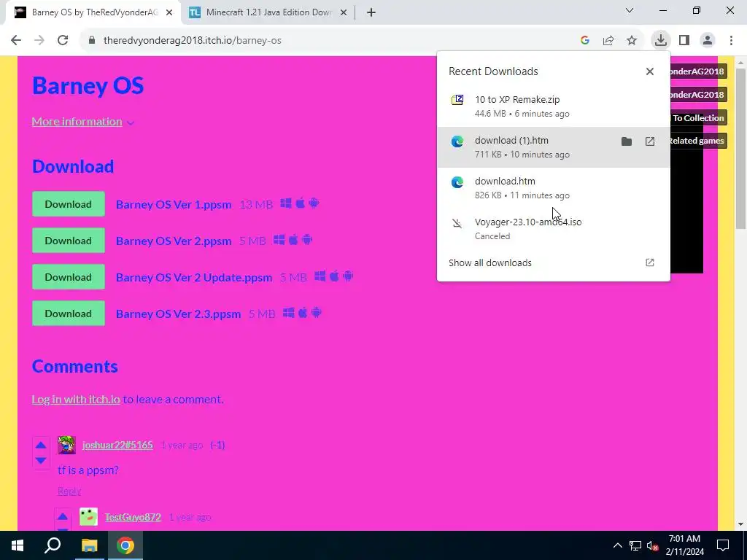Viewport: 747px width, 560px height.
Task: Click the Show all downloads external-link icon
Action: click(650, 262)
